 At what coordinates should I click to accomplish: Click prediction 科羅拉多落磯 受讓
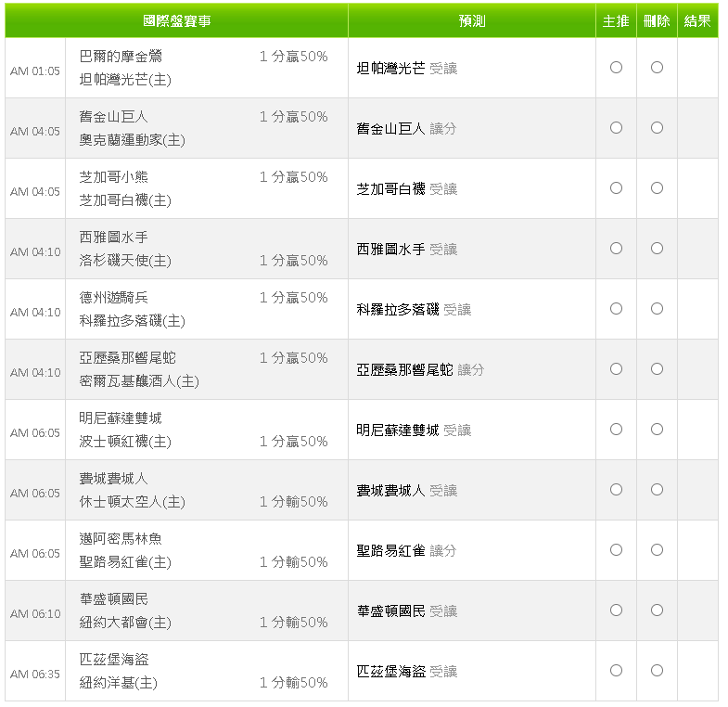tap(415, 309)
